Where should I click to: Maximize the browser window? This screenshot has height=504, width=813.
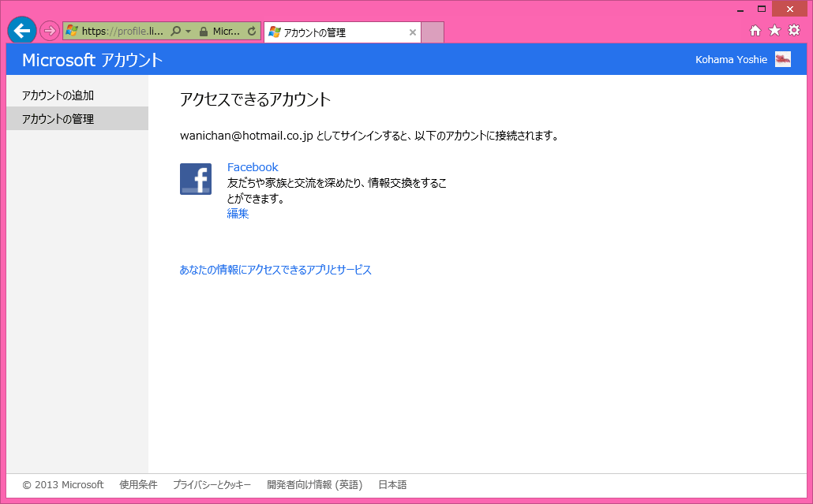pos(761,9)
